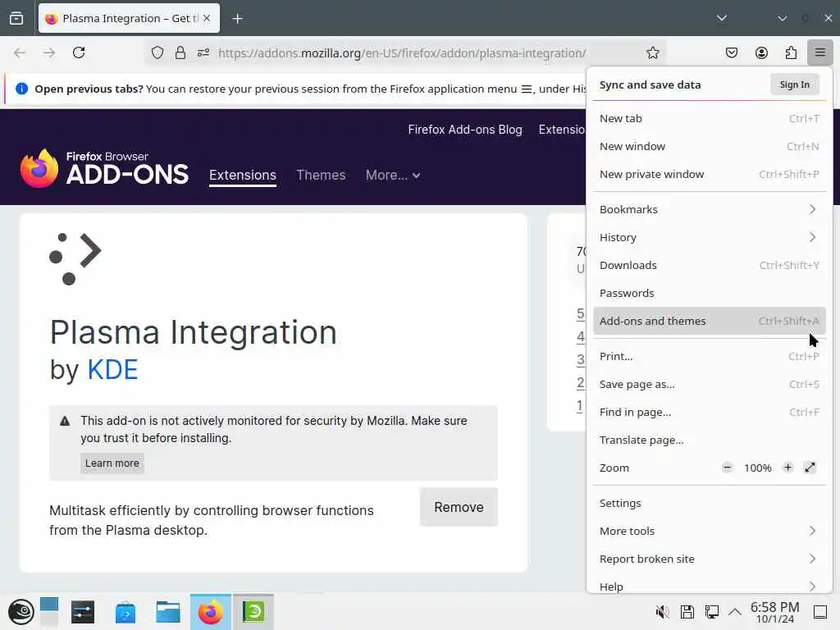The height and width of the screenshot is (630, 840).
Task: Expand More tools submenu
Action: (710, 531)
